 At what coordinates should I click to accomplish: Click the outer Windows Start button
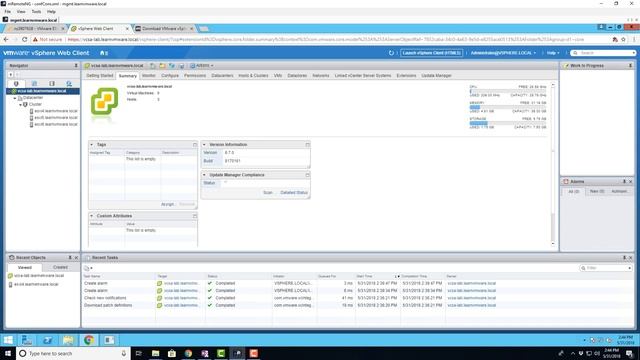(x=8, y=353)
